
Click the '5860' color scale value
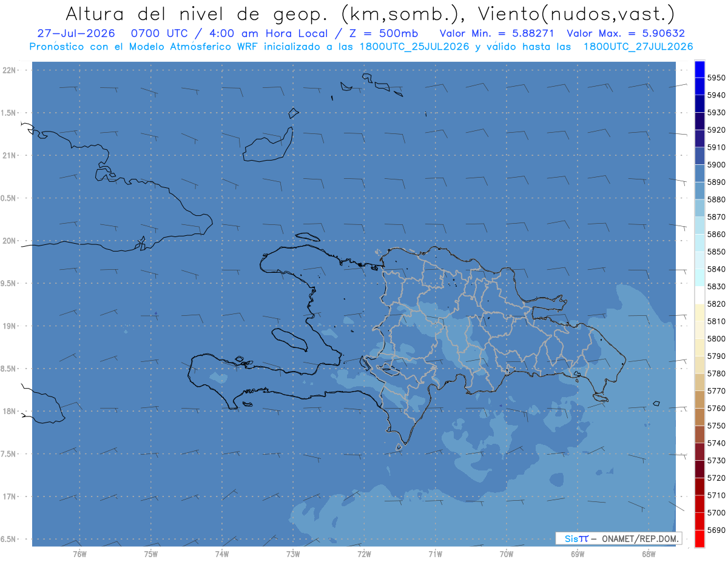716,234
